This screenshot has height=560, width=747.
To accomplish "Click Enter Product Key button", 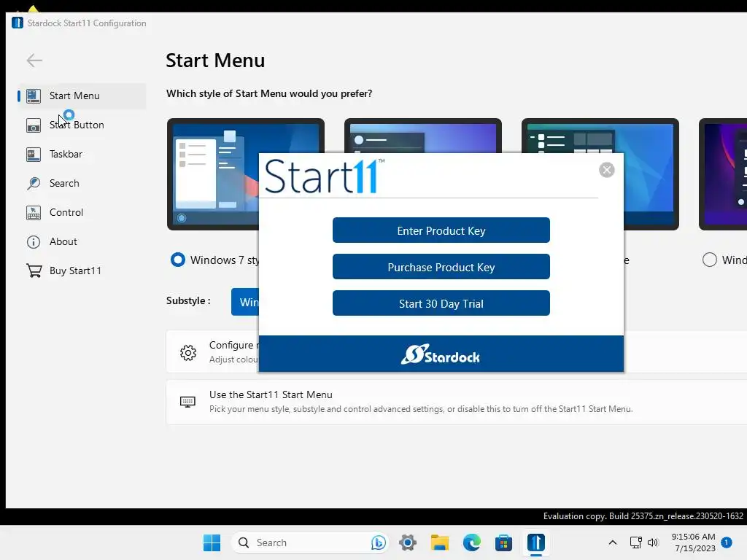I will [x=441, y=230].
